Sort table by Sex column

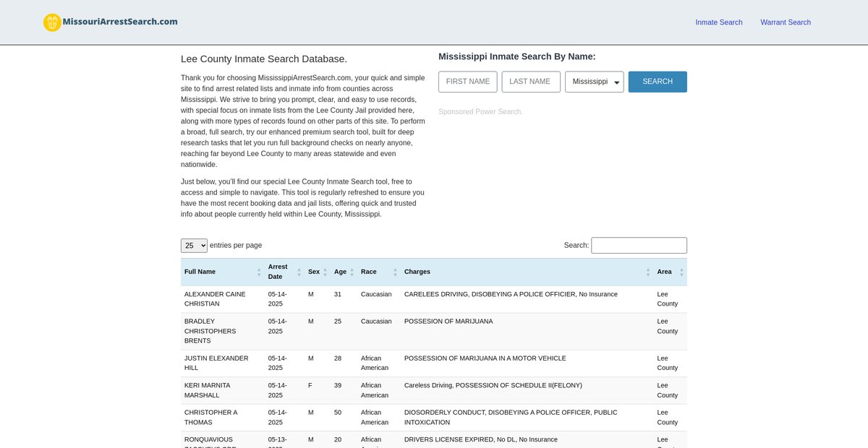pyautogui.click(x=318, y=272)
